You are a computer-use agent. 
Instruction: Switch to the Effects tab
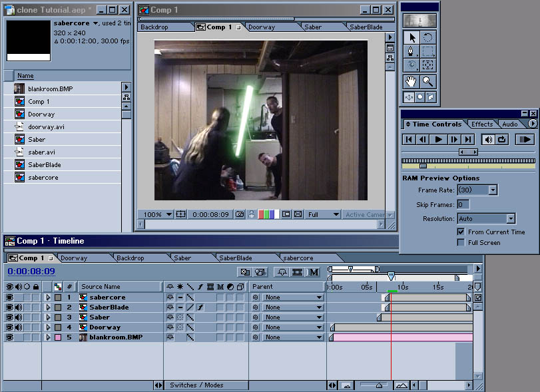[481, 124]
